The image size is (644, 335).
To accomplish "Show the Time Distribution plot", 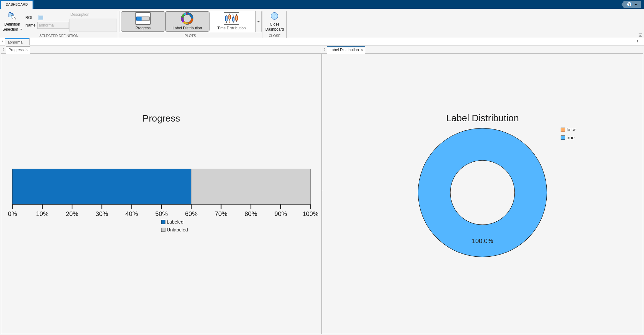I will pos(231,21).
